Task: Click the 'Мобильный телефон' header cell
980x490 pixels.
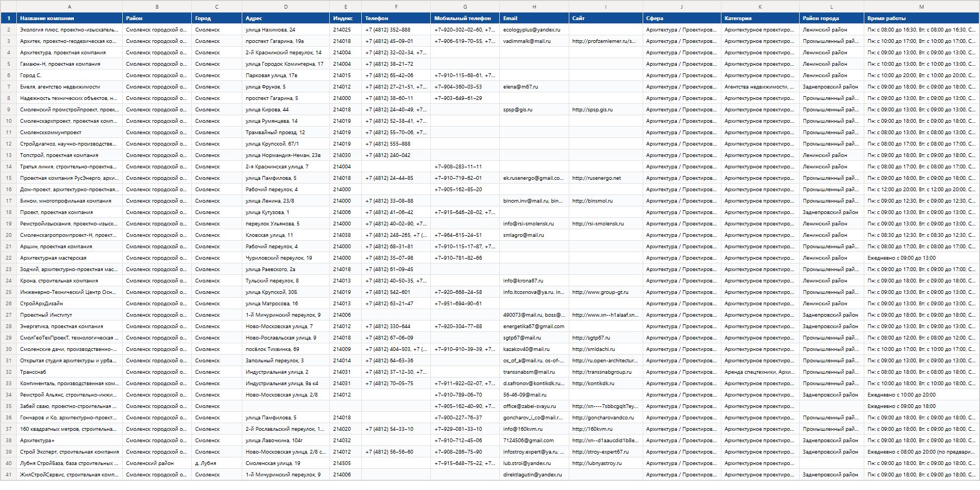Action: 465,18
